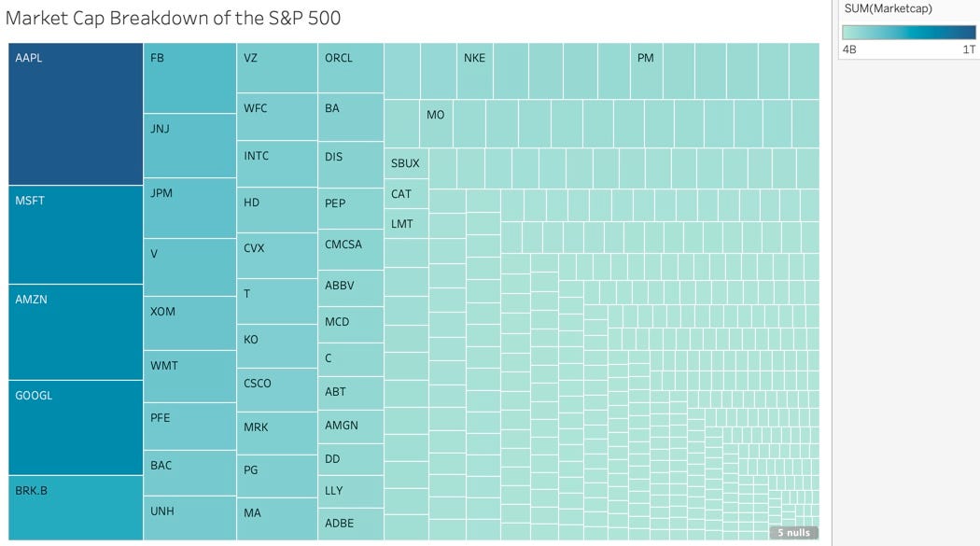Screen dimensions: 980x546
Task: Click the CMCSA block
Action: 350,250
